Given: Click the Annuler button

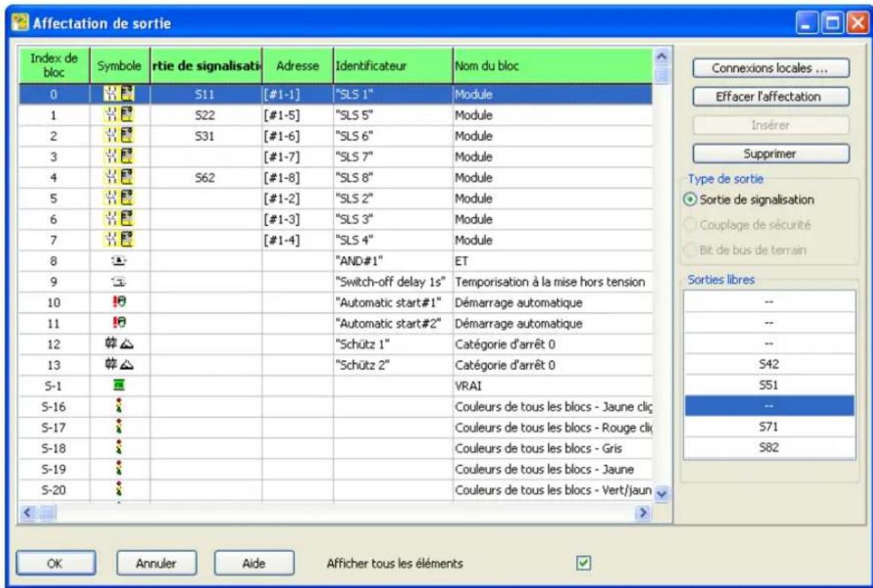Looking at the screenshot, I should 157,563.
